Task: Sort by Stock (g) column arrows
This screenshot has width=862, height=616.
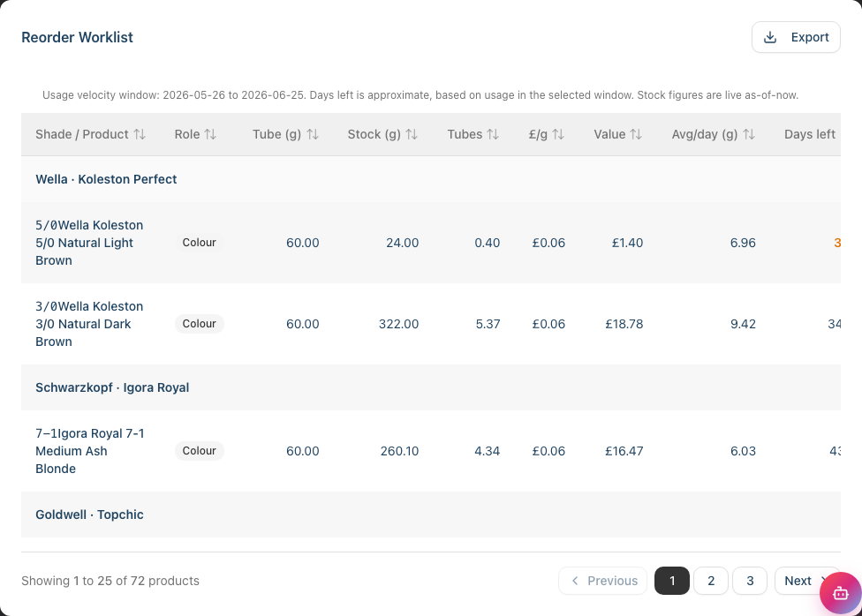Action: [x=412, y=135]
